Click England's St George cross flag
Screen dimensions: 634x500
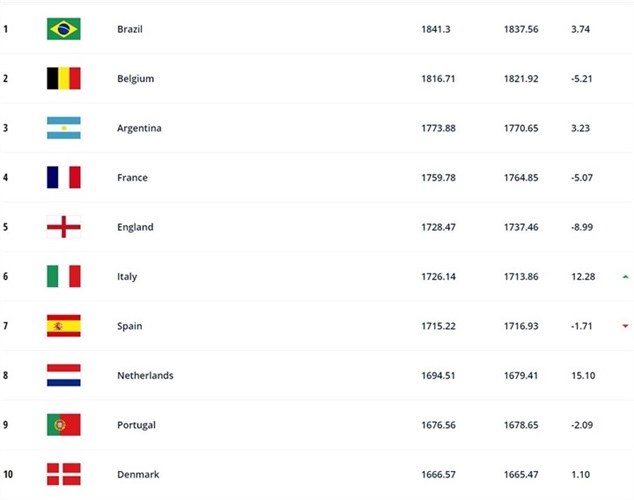(63, 227)
